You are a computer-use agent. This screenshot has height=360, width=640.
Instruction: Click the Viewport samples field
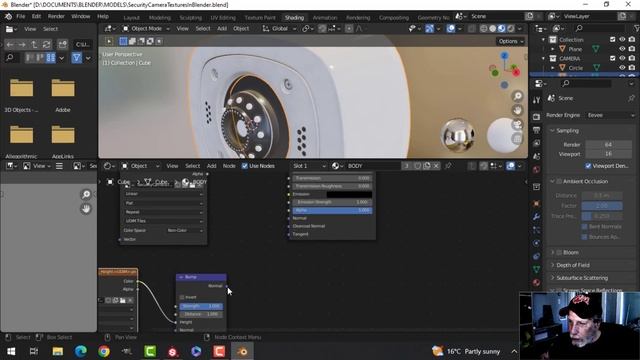click(608, 154)
